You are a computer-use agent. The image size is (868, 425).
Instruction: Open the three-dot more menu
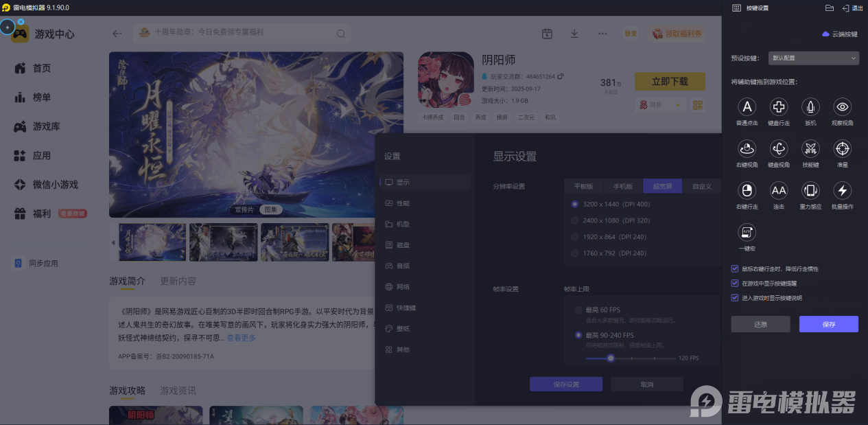(x=602, y=33)
